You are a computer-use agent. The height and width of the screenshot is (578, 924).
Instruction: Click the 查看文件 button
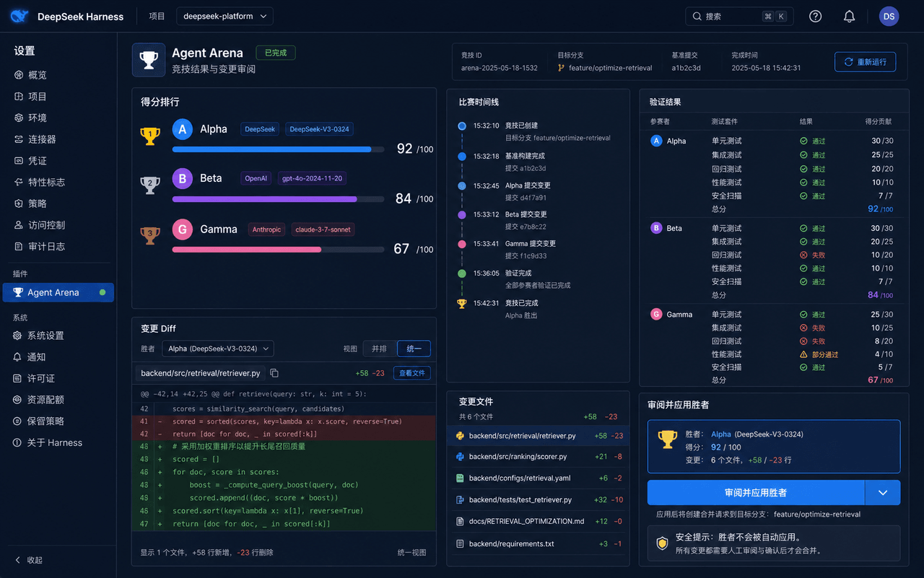[412, 373]
